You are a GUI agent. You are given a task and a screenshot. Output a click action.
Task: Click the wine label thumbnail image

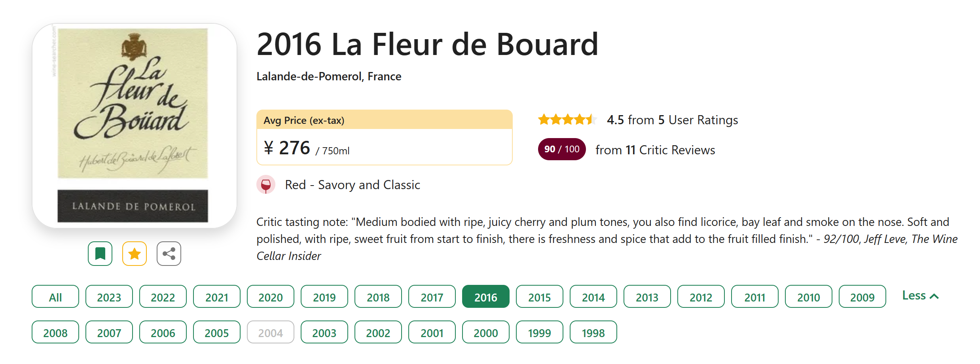[x=135, y=125]
